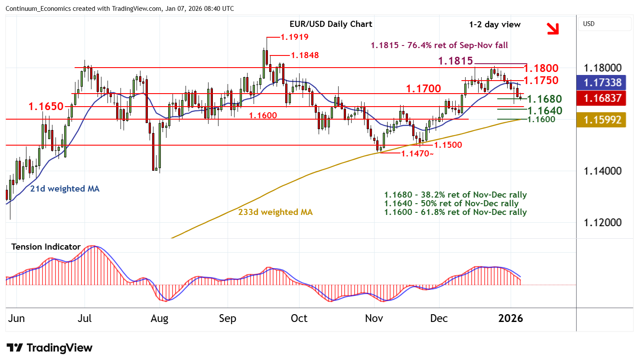Click the Sep marker on time axis

(x=227, y=318)
